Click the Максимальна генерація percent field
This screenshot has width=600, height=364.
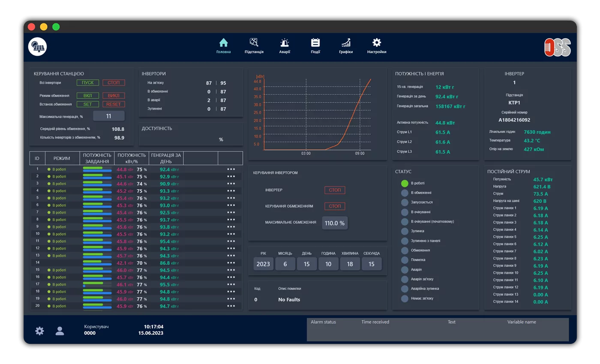pyautogui.click(x=109, y=116)
